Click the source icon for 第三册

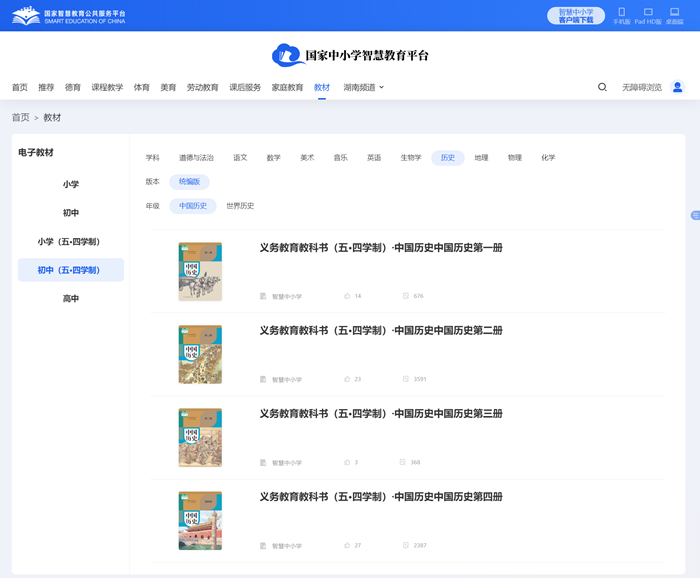click(x=263, y=462)
